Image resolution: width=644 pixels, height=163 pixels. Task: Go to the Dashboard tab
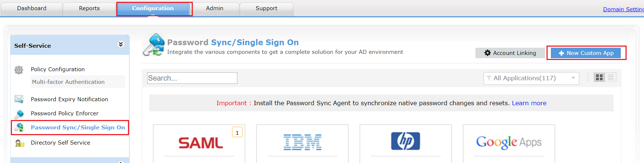32,8
